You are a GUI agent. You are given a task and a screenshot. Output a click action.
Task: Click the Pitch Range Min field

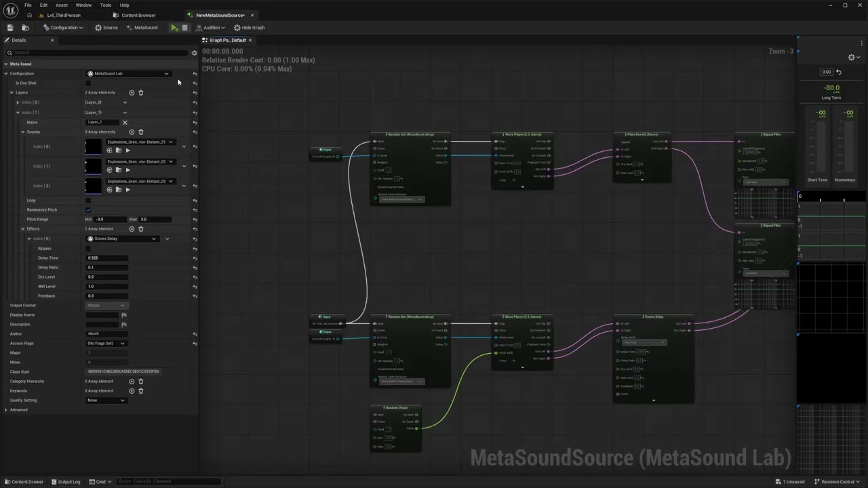[109, 220]
